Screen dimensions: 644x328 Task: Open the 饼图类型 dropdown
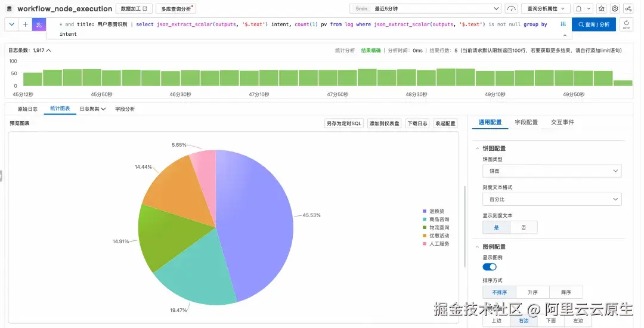pos(552,171)
